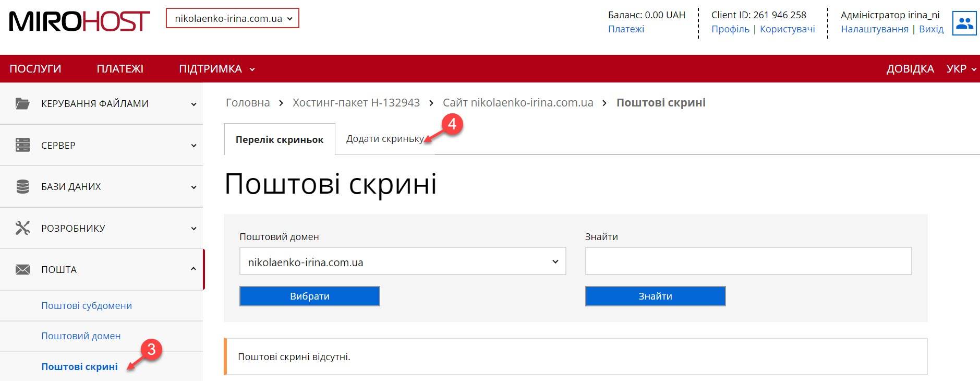Open Поштовий домен in sidebar

pyautogui.click(x=81, y=336)
